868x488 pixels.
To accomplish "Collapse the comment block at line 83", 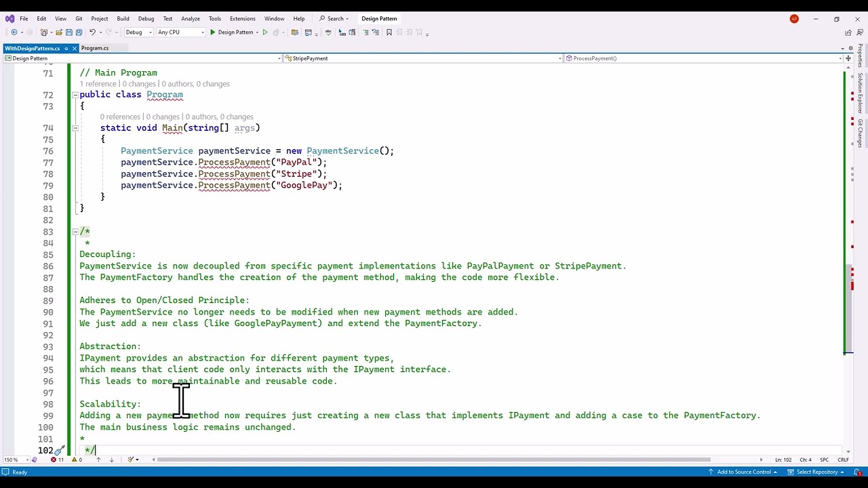I will (75, 231).
